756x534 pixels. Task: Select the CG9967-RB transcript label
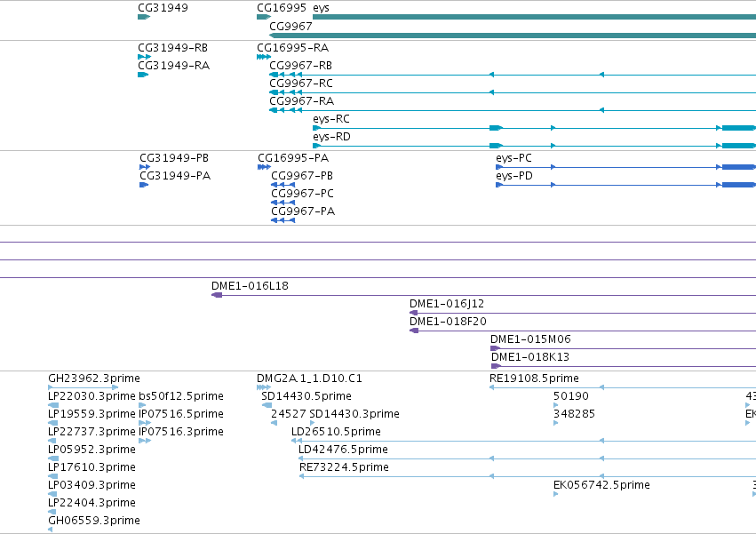[x=301, y=66]
